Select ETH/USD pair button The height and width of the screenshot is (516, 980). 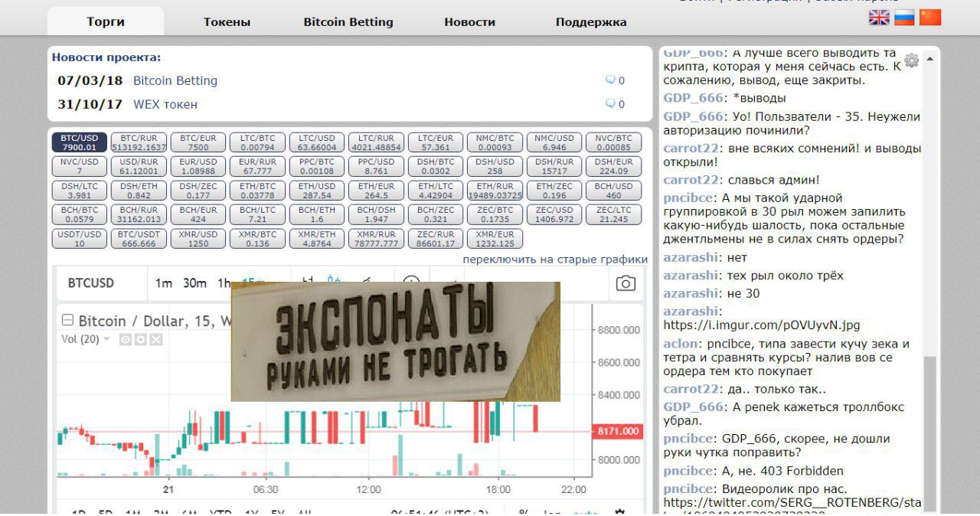317,190
